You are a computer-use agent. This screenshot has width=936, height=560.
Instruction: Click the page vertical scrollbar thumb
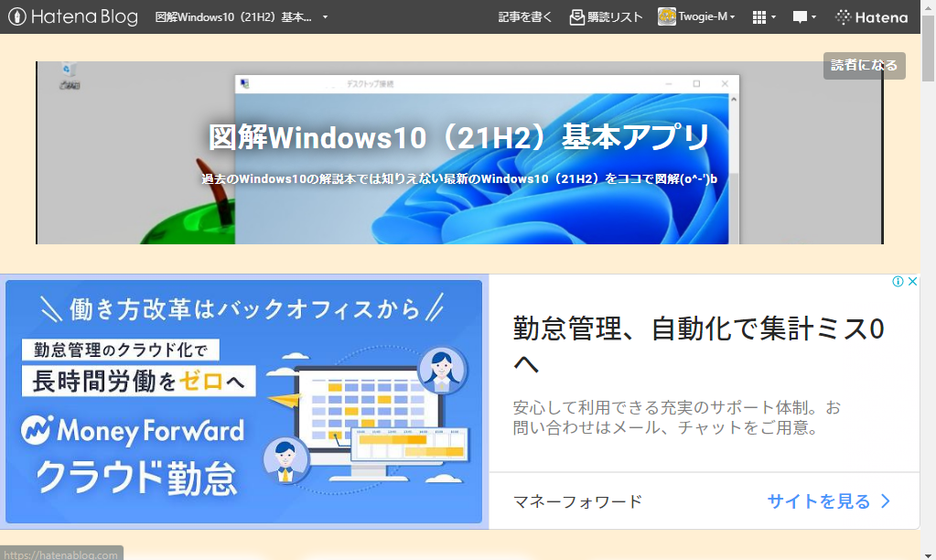(928, 49)
